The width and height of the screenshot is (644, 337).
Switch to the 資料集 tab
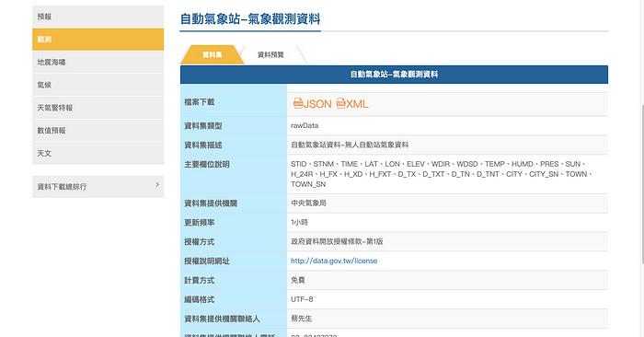212,54
